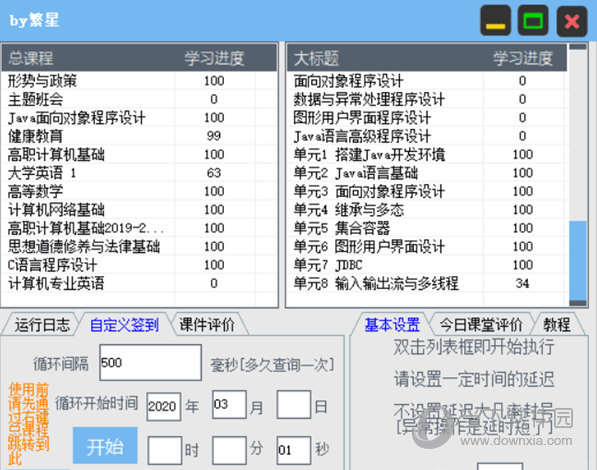Click the 总课程 column header
The height and width of the screenshot is (470, 597).
[x=88, y=58]
